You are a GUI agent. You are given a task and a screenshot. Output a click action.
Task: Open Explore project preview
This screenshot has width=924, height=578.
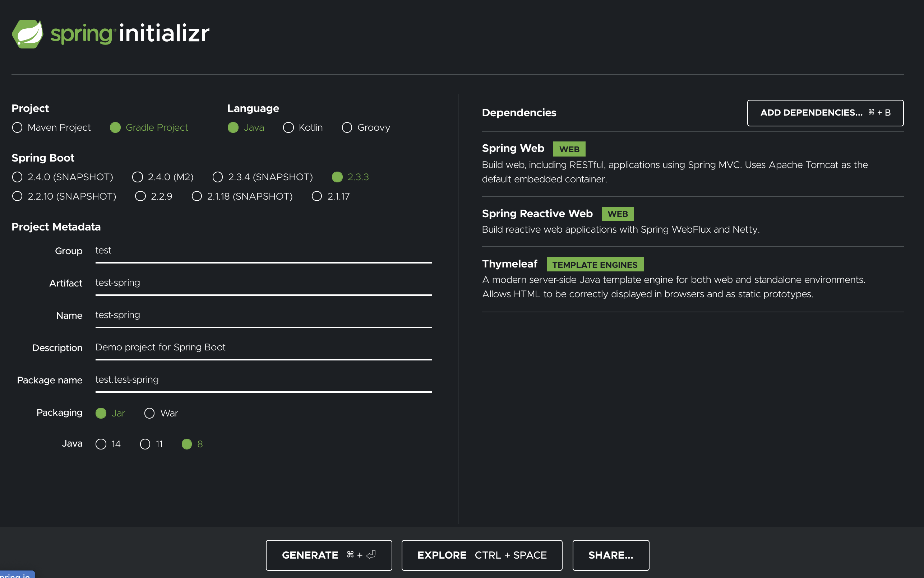click(481, 555)
